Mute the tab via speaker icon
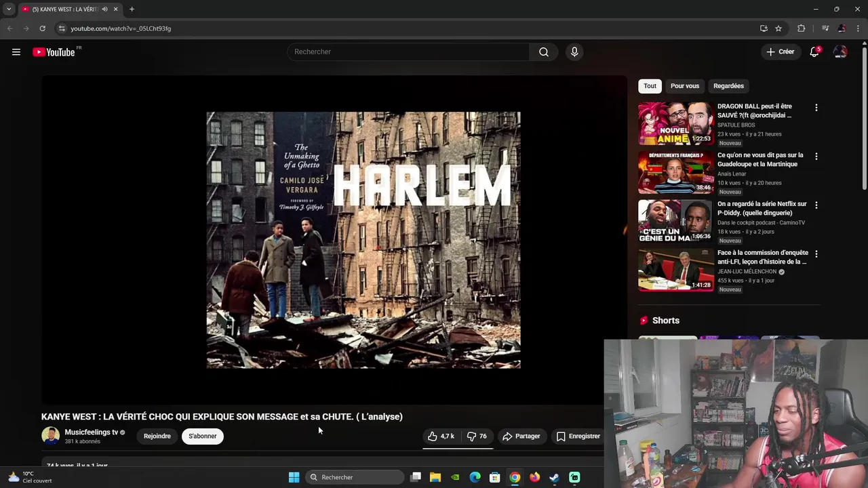The height and width of the screenshot is (488, 868). pyautogui.click(x=104, y=9)
